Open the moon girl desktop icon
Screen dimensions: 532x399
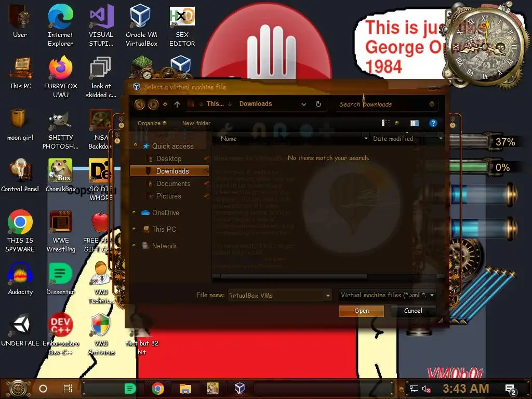(x=20, y=125)
